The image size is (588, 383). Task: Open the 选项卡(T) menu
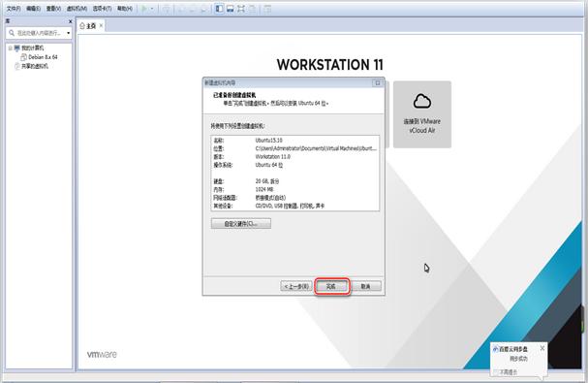(x=102, y=9)
